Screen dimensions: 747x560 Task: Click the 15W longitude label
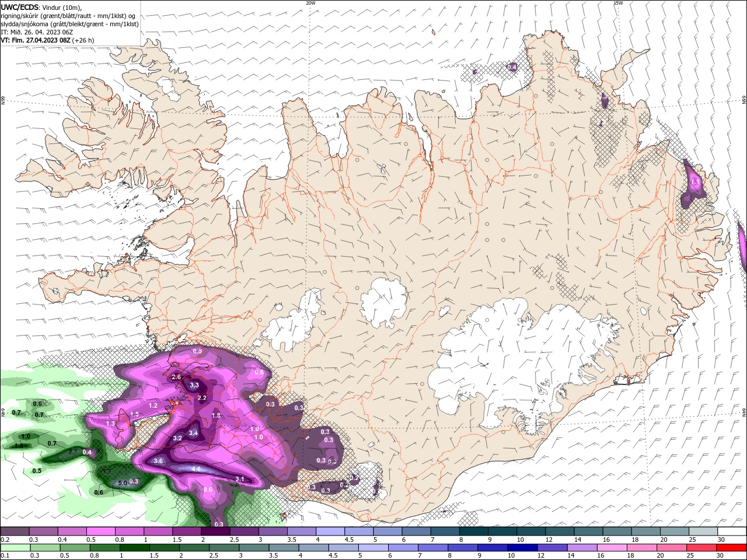tap(618, 3)
